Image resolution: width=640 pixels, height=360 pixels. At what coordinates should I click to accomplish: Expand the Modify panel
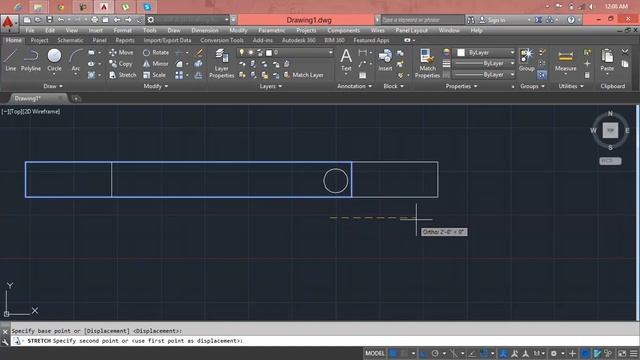point(156,86)
